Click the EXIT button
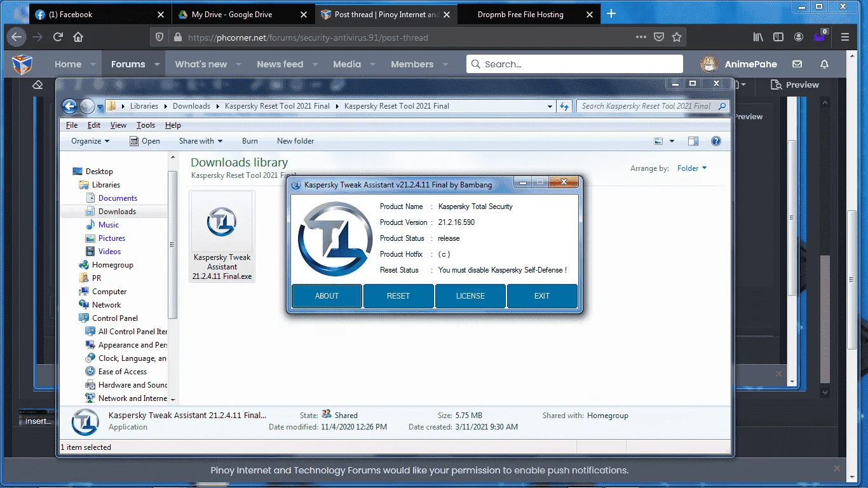The height and width of the screenshot is (488, 868). point(542,296)
